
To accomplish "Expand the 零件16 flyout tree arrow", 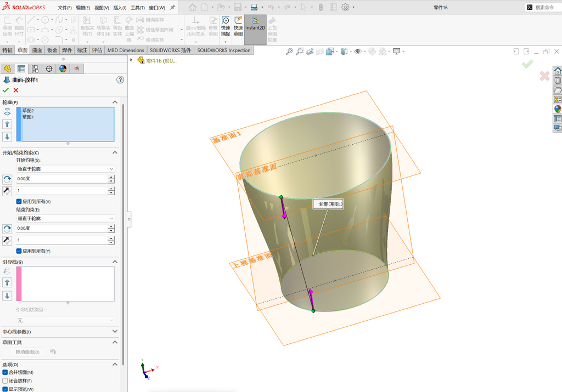I will pyautogui.click(x=132, y=60).
